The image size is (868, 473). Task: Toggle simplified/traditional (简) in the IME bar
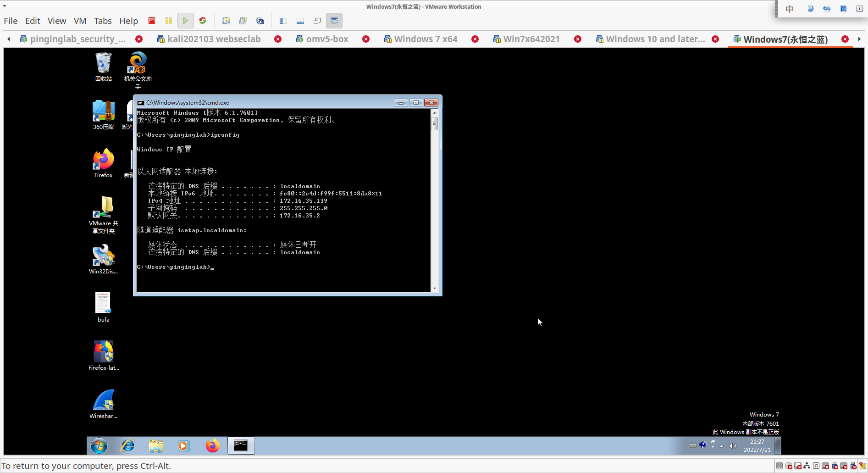[843, 9]
